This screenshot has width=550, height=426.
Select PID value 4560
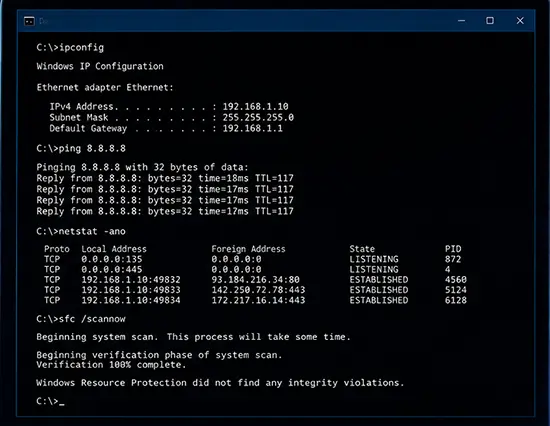[x=456, y=280]
